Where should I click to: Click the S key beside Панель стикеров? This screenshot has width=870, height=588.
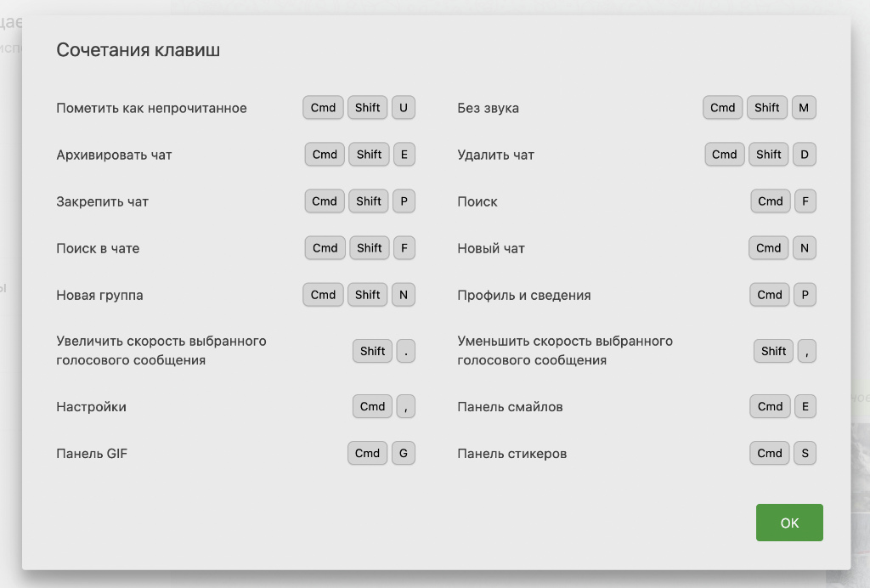pyautogui.click(x=804, y=453)
